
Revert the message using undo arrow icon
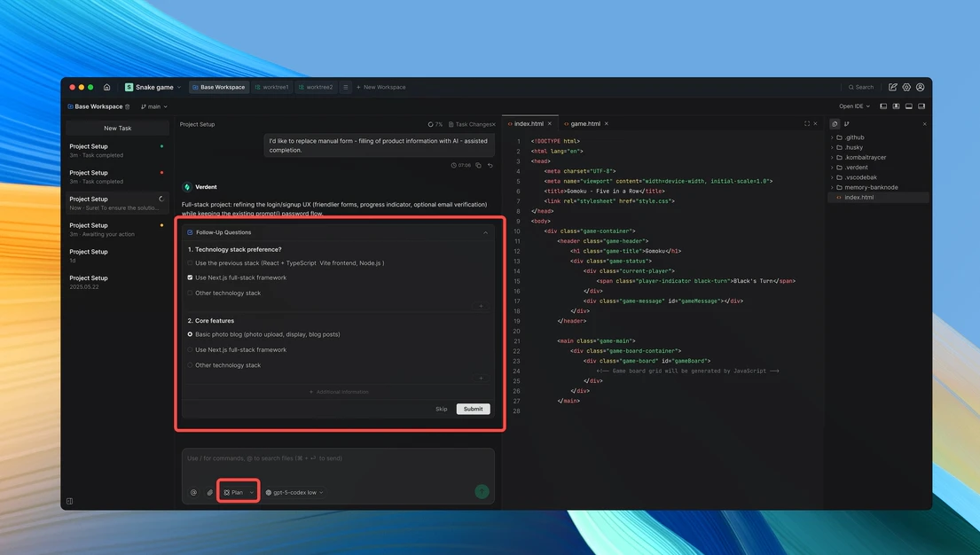(x=490, y=165)
